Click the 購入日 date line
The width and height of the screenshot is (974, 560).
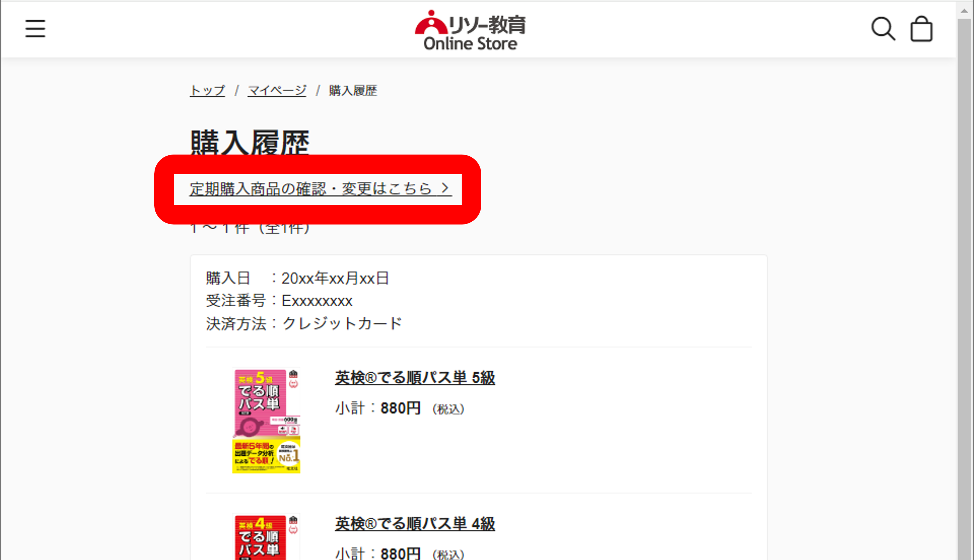pos(297,278)
